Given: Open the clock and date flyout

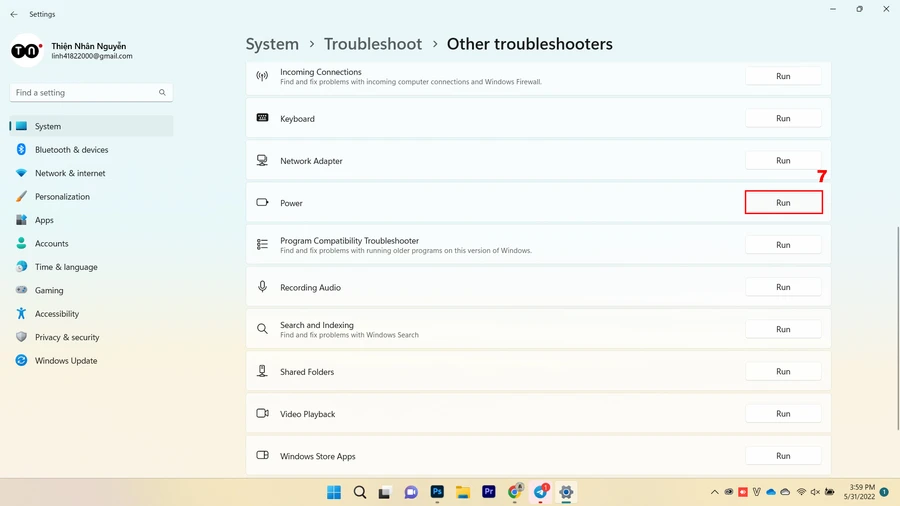Looking at the screenshot, I should tap(859, 492).
